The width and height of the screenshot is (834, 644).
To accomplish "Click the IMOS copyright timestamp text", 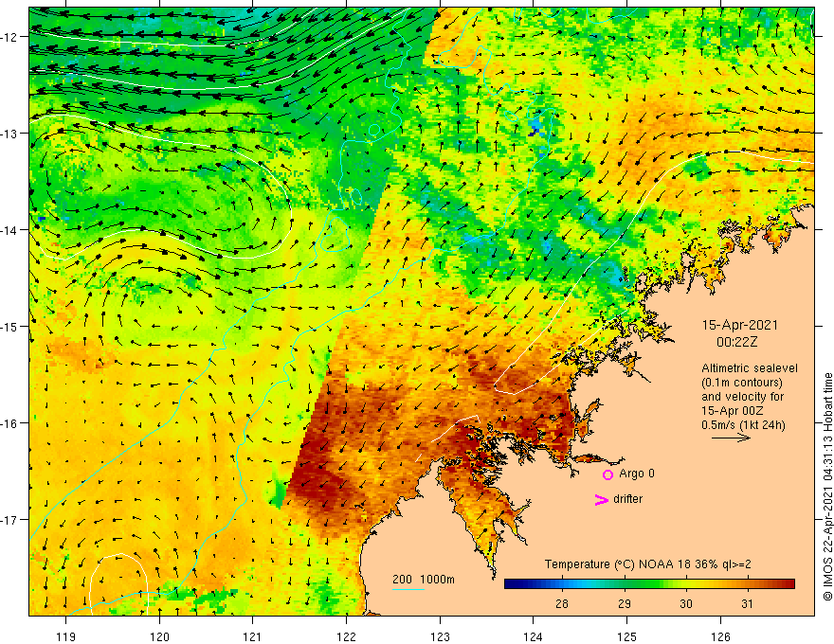I will (x=827, y=487).
